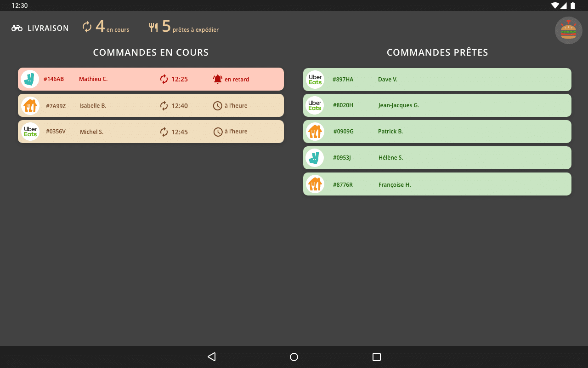Click the COMMANDES PRÊTES heading

click(x=437, y=52)
